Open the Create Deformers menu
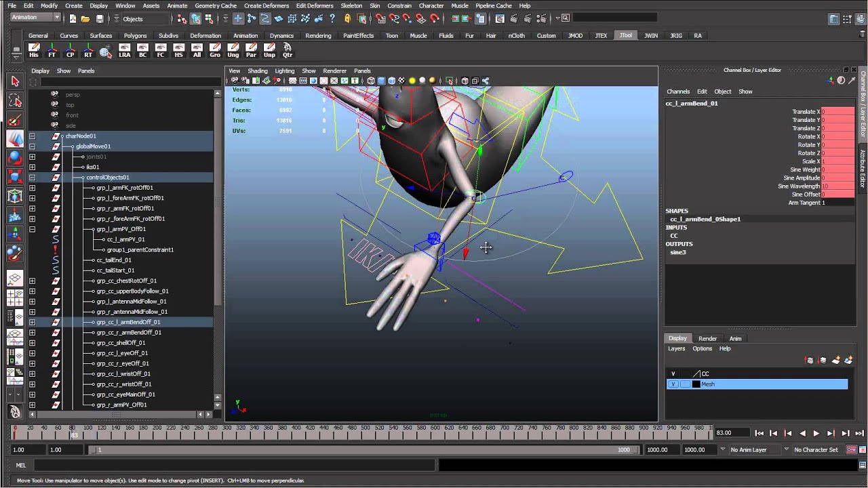Viewport: 868px width, 488px height. (267, 5)
